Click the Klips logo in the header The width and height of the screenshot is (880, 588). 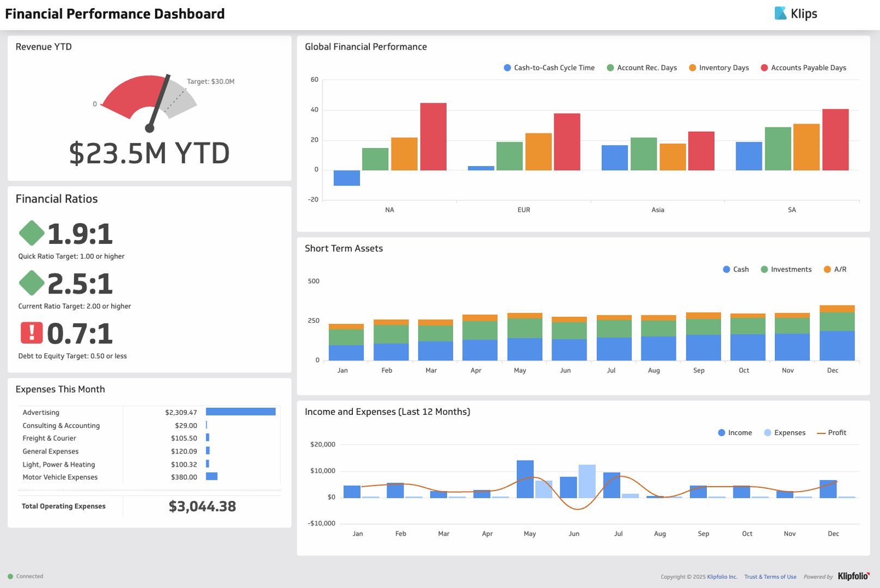click(x=797, y=13)
